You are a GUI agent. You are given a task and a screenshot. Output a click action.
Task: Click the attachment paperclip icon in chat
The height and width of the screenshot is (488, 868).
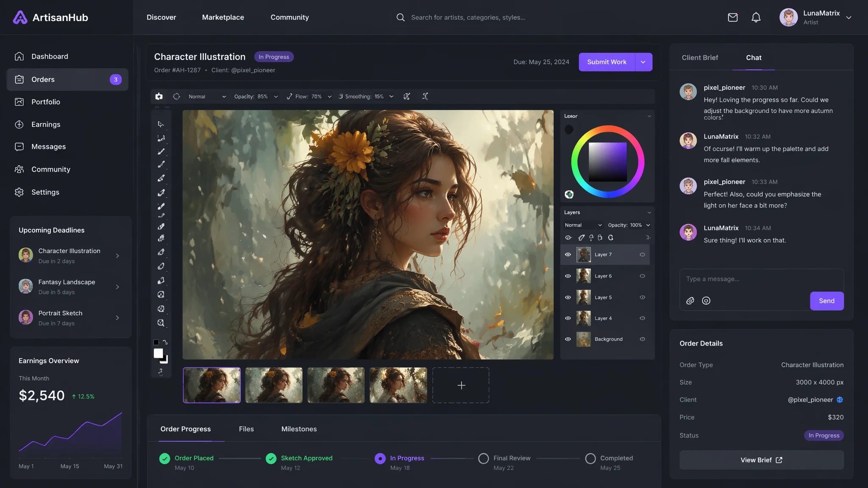pos(690,301)
